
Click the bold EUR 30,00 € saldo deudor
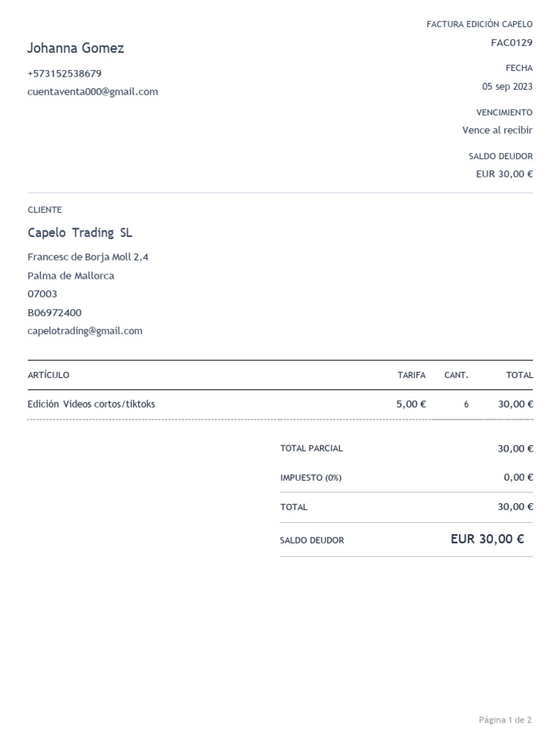click(487, 539)
